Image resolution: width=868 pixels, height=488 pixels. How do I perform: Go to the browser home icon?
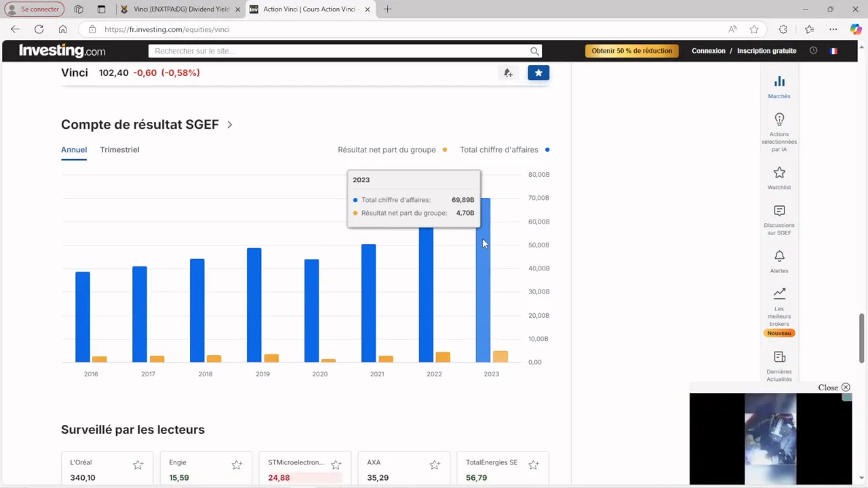[62, 29]
